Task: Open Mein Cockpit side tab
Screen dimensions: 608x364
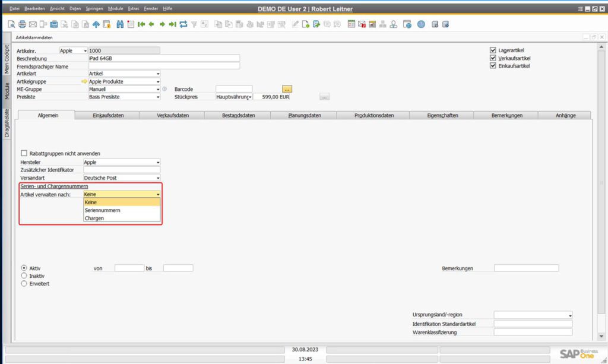Action: [7, 59]
